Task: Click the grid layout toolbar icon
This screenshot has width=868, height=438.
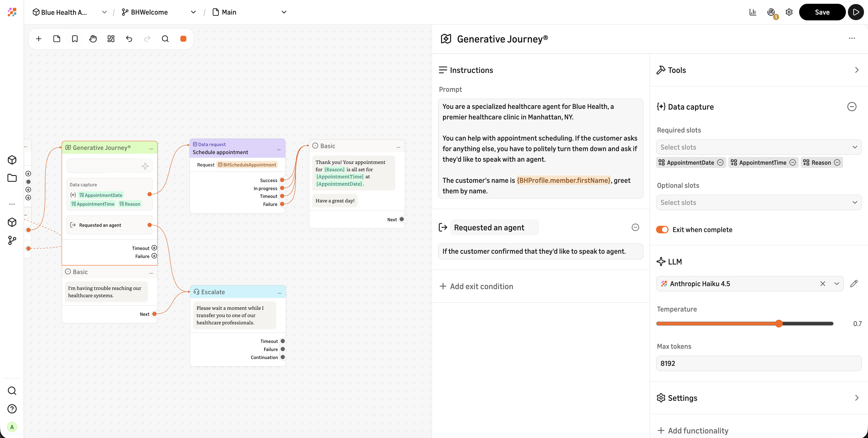Action: 111,39
